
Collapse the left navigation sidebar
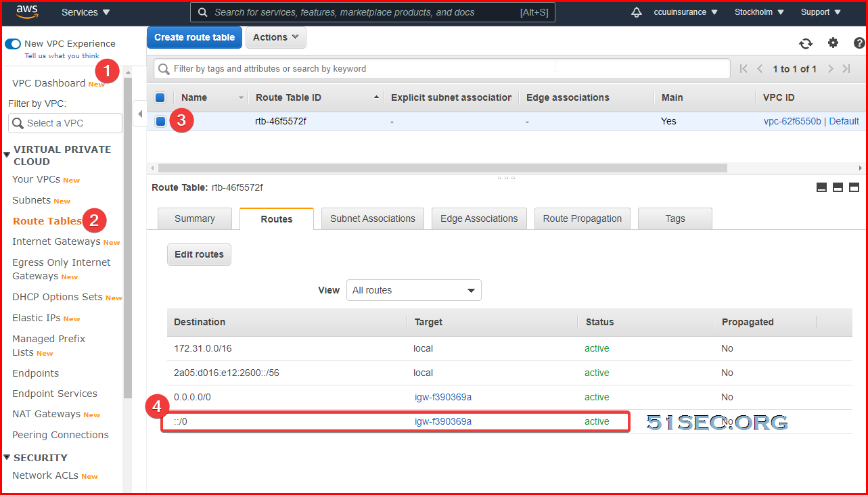(x=139, y=113)
